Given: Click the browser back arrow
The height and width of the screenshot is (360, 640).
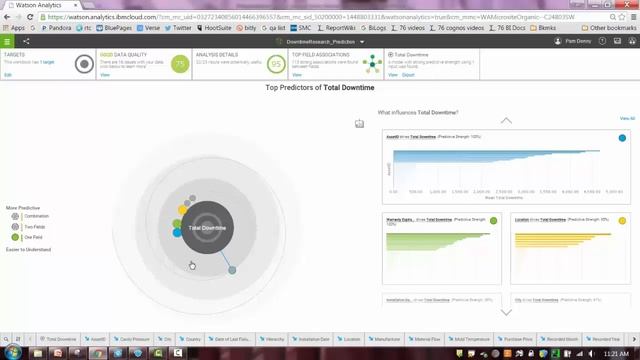Looking at the screenshot, I should 7,17.
